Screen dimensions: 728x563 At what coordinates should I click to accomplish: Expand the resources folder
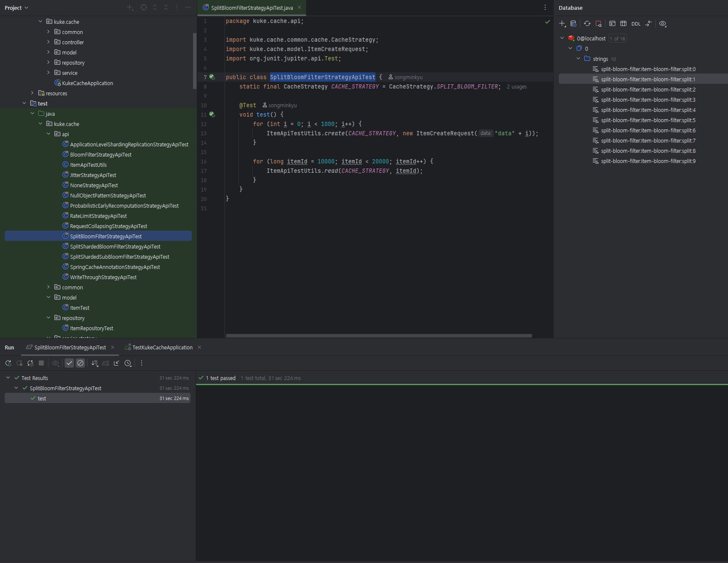[x=32, y=93]
